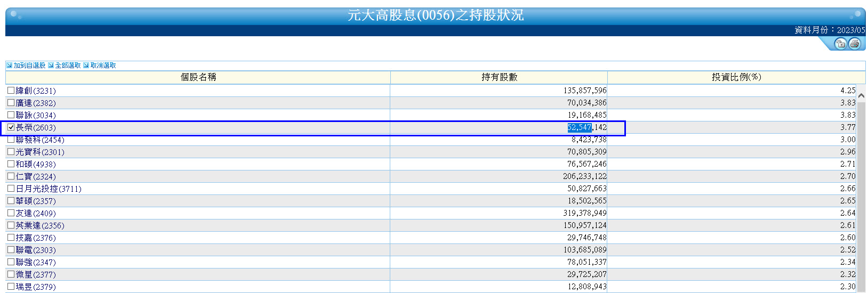This screenshot has width=868, height=293.
Task: Open the 瑞昱(2379) stock link
Action: click(x=36, y=287)
